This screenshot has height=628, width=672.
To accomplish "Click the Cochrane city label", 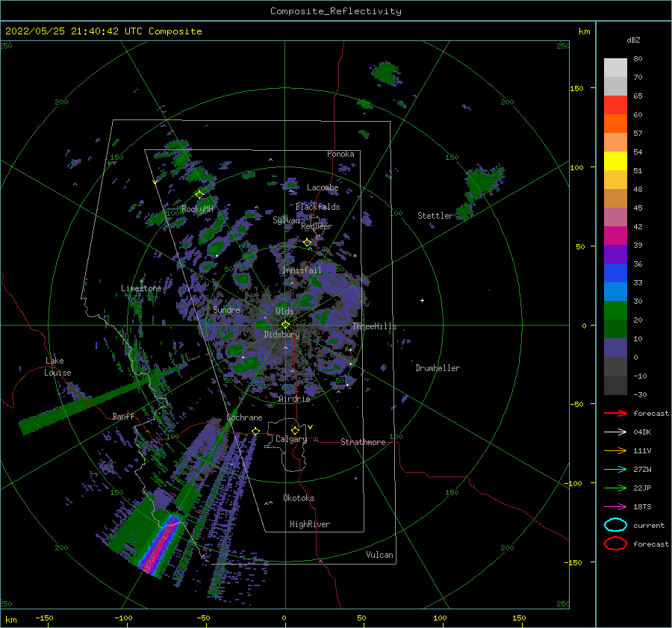I will [244, 417].
